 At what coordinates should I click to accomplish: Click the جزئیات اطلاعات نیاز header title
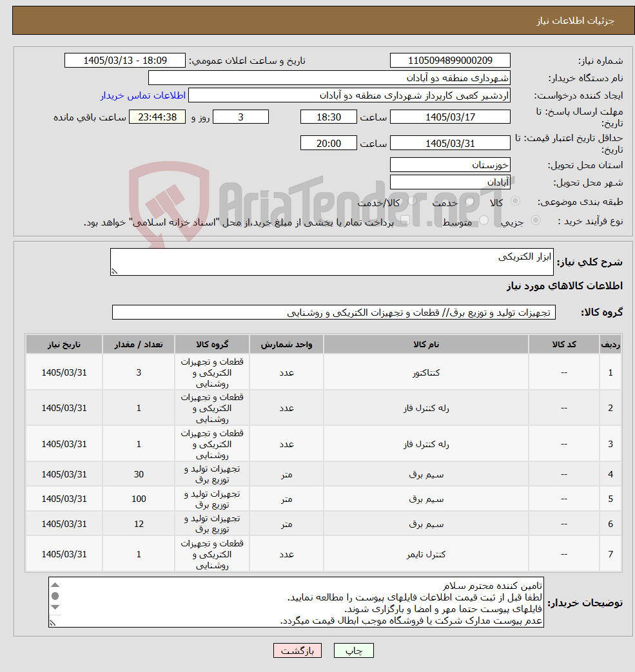point(576,21)
